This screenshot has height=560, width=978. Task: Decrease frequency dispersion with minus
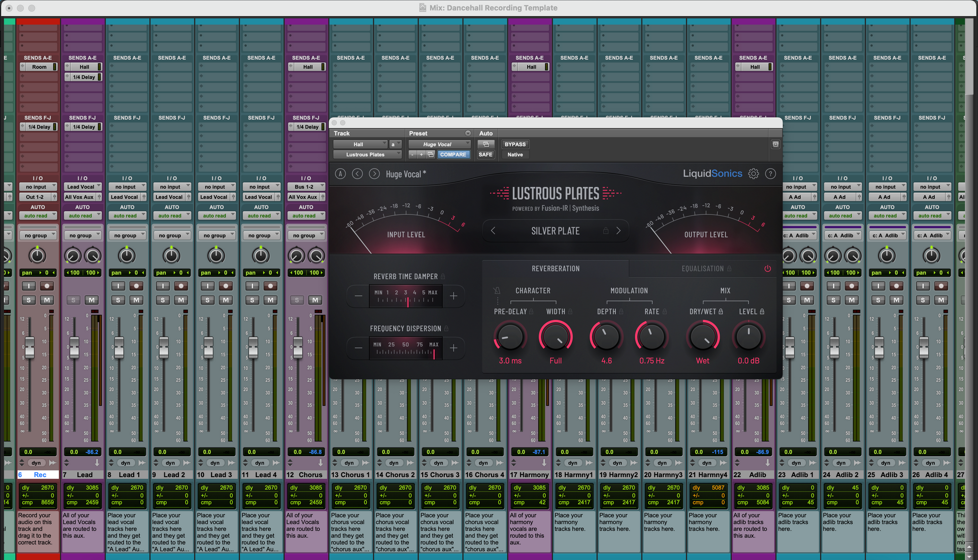(x=358, y=348)
